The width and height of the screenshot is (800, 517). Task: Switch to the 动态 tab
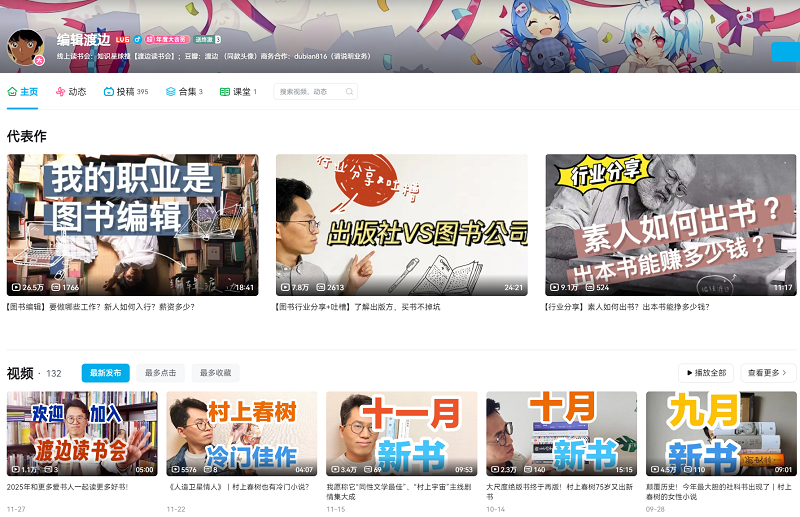tap(71, 91)
